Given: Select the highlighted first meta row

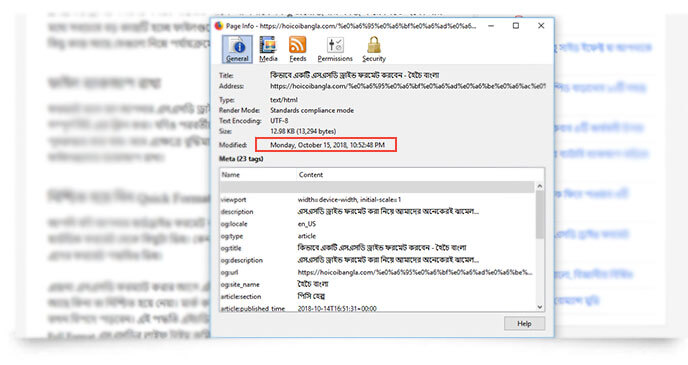Looking at the screenshot, I should [x=377, y=187].
